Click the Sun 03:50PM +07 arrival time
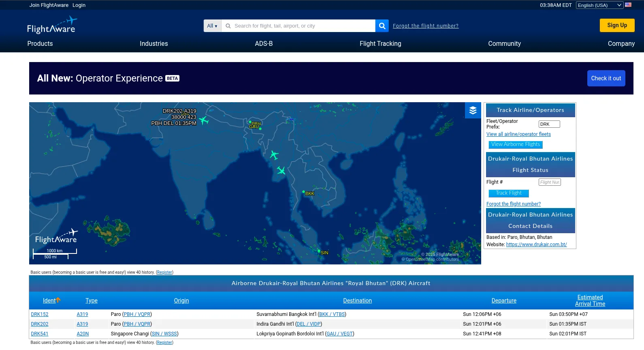644x350 pixels. tap(568, 314)
